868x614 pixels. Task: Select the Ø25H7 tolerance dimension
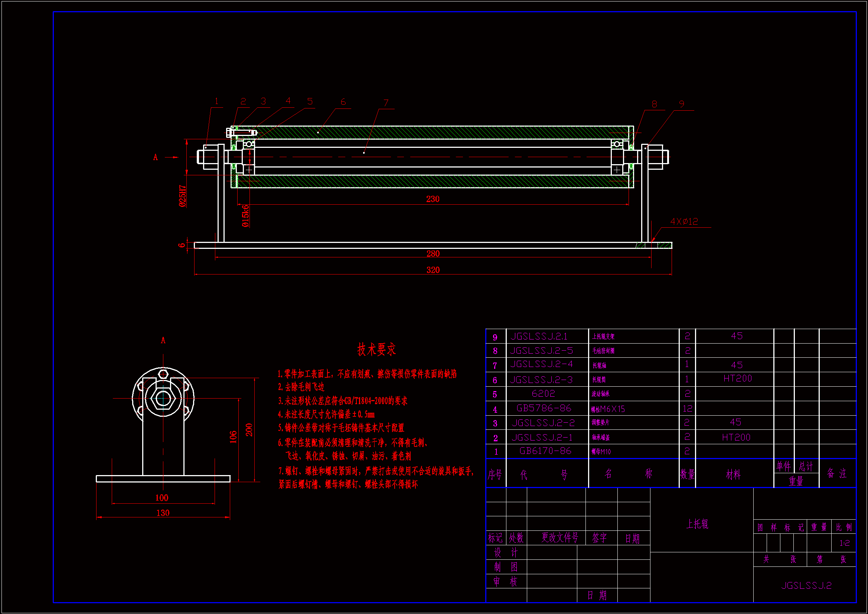pos(183,196)
